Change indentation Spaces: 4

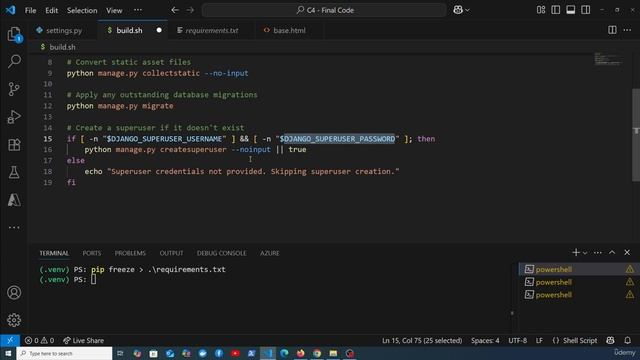pyautogui.click(x=485, y=340)
